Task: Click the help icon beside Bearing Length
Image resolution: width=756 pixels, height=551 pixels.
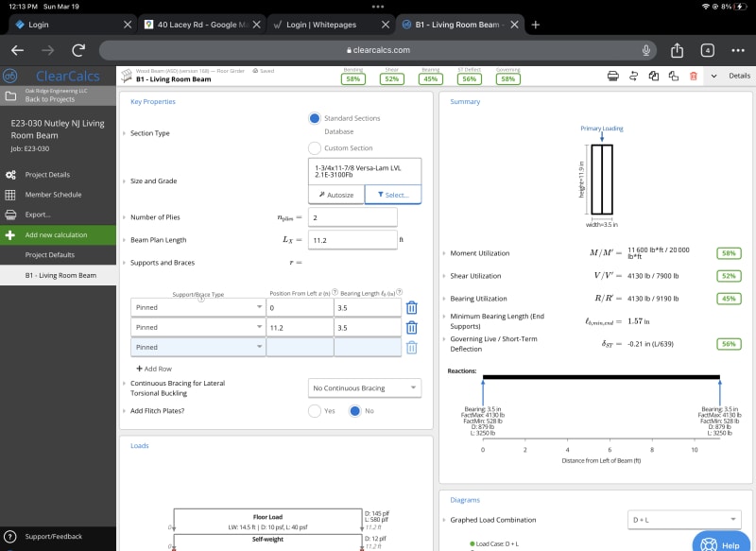Action: point(399,293)
